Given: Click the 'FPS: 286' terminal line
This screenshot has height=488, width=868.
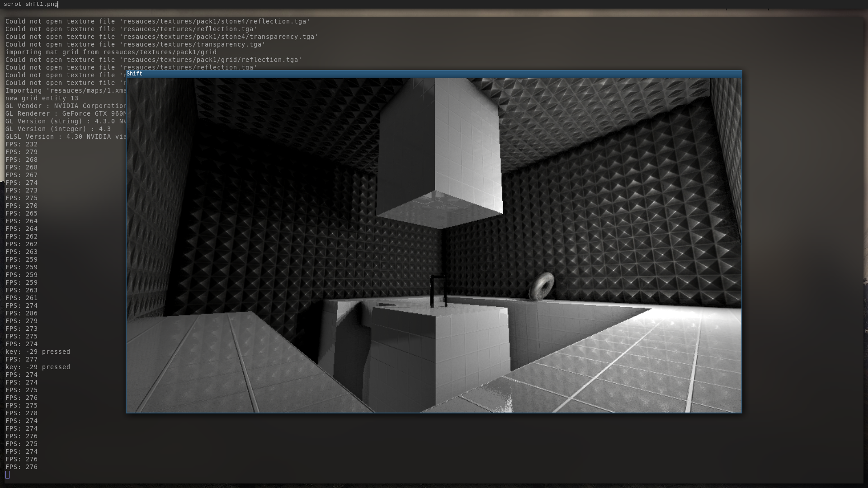Looking at the screenshot, I should pos(22,314).
